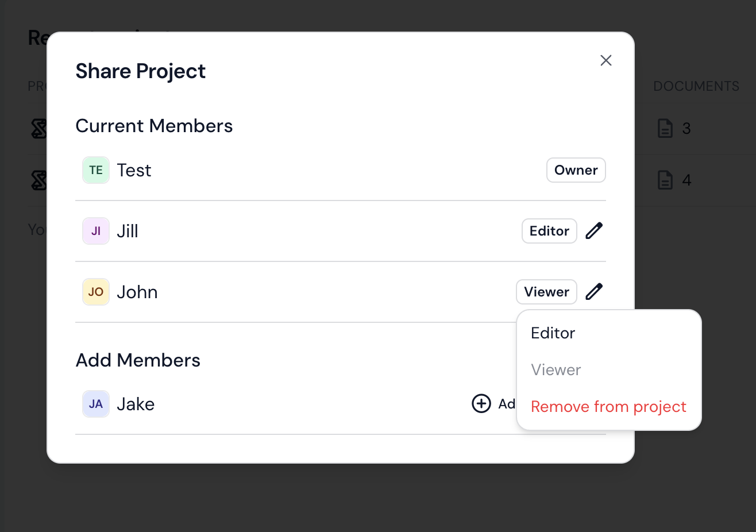Click the pencil edit icon next to John

[594, 292]
